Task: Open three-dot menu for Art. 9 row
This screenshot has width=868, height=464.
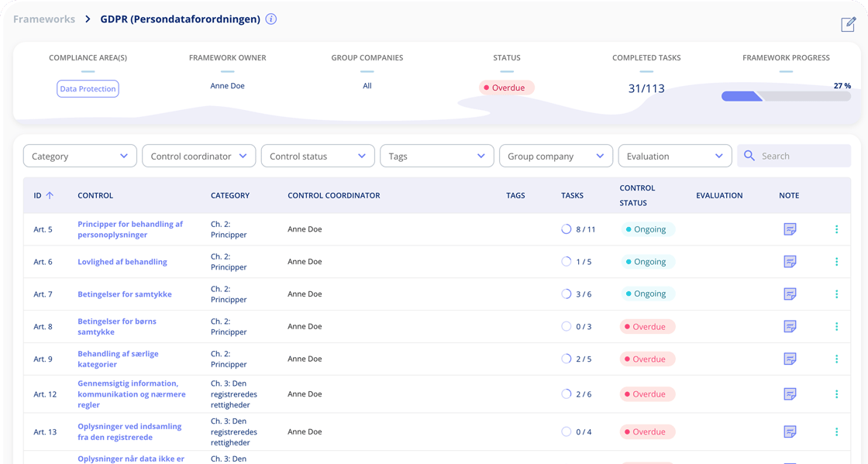Action: [836, 359]
